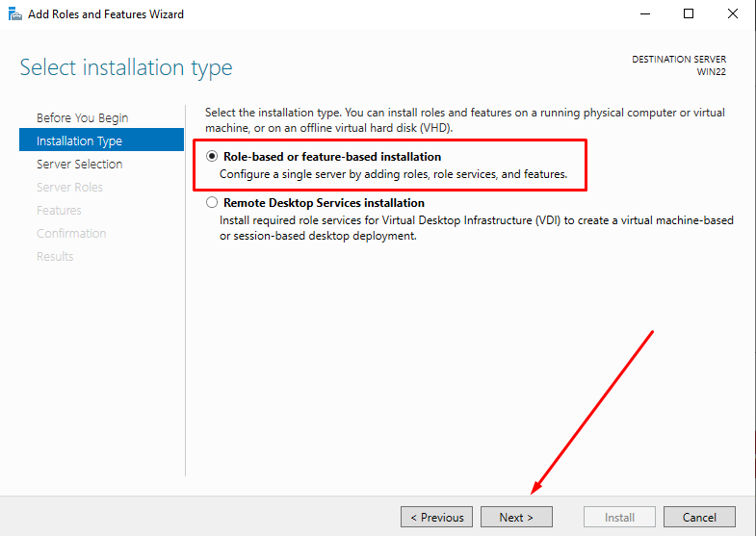This screenshot has height=536, width=756.
Task: Click the 'Select installation type' heading
Action: click(x=126, y=68)
